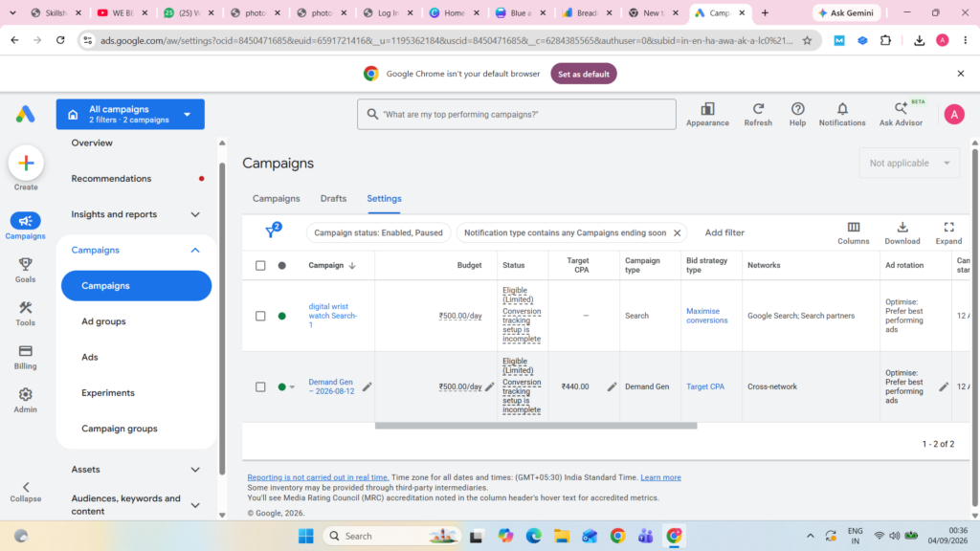Open Ad groups in the sidebar

(103, 321)
